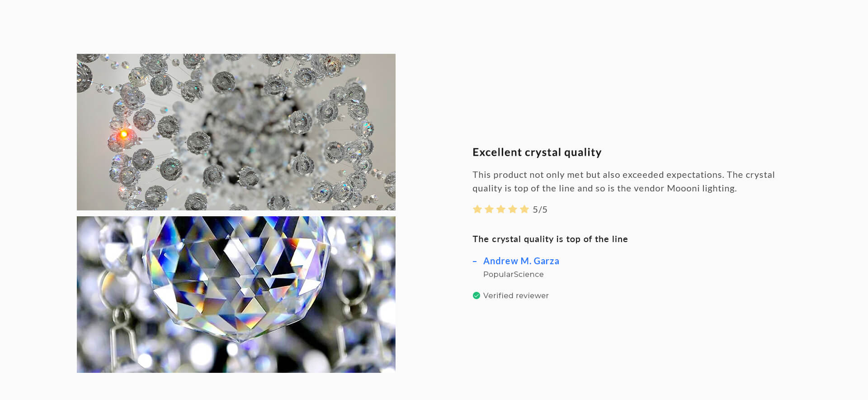Select the fifth rating star
This screenshot has height=400, width=868.
pyautogui.click(x=524, y=209)
